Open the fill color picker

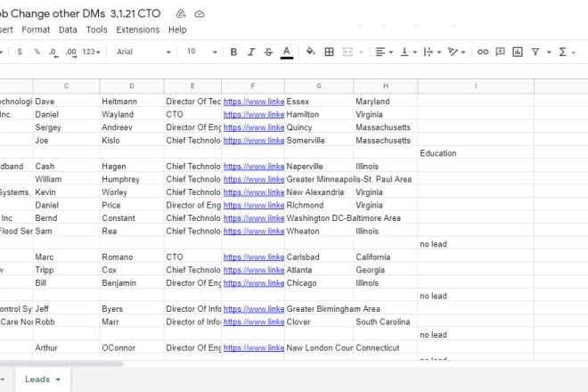point(311,52)
